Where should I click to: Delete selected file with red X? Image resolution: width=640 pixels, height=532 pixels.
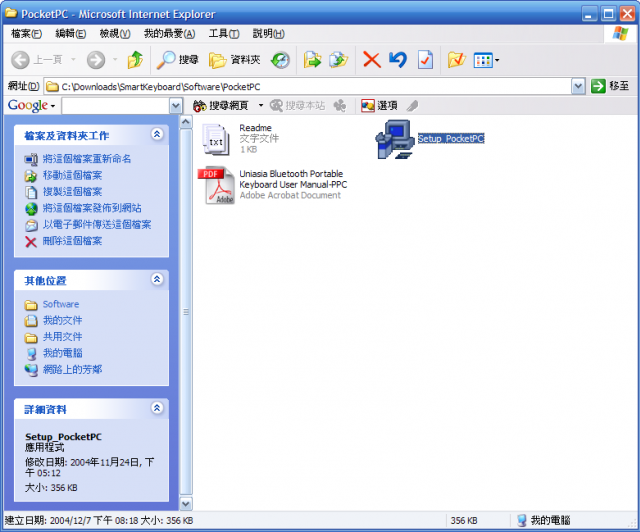pos(371,60)
